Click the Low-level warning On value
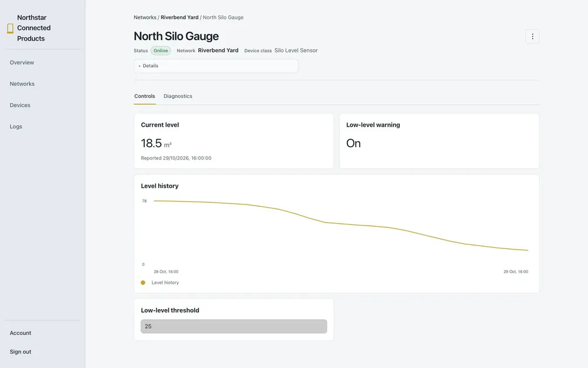The height and width of the screenshot is (368, 588). coord(353,143)
